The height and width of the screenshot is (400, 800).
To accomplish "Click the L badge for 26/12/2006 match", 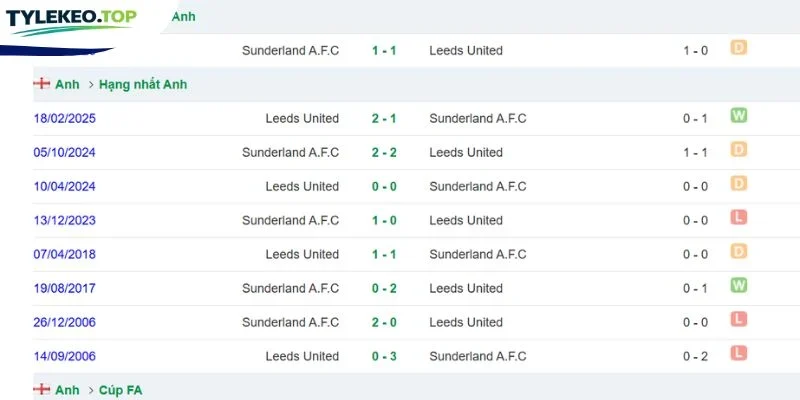I will [738, 319].
